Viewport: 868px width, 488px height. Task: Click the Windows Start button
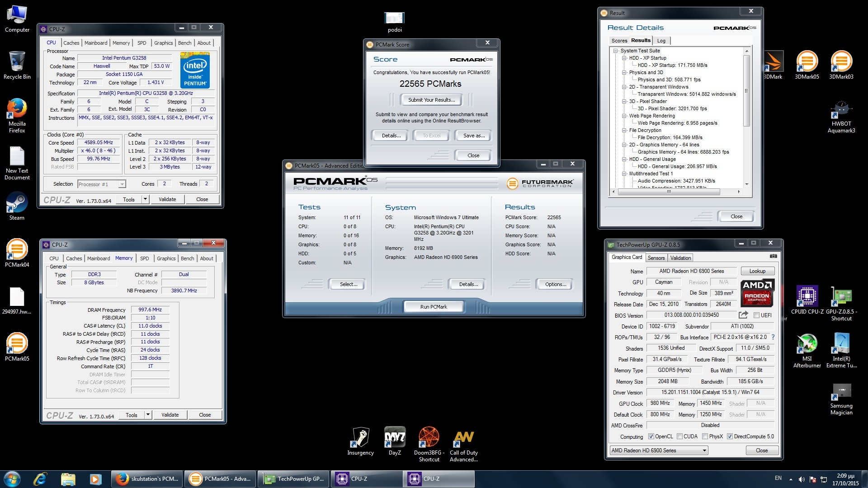tap(12, 479)
